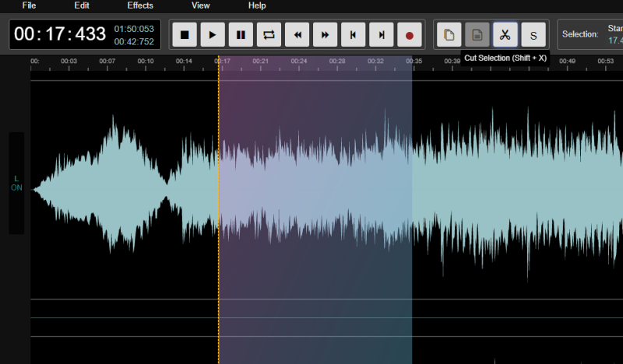This screenshot has width=623, height=364.
Task: Click the 00:21 timeline ruler mark
Action: [261, 61]
